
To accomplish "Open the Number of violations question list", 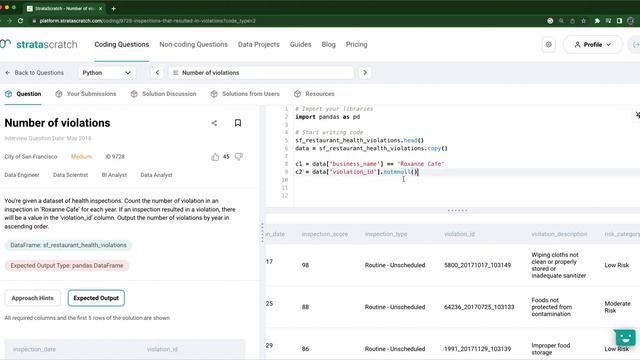I will [261, 73].
